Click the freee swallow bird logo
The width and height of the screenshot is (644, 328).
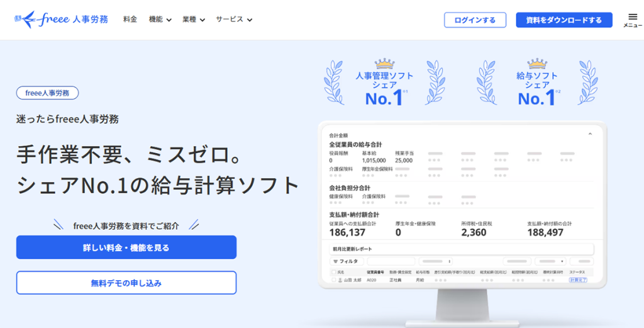click(28, 20)
